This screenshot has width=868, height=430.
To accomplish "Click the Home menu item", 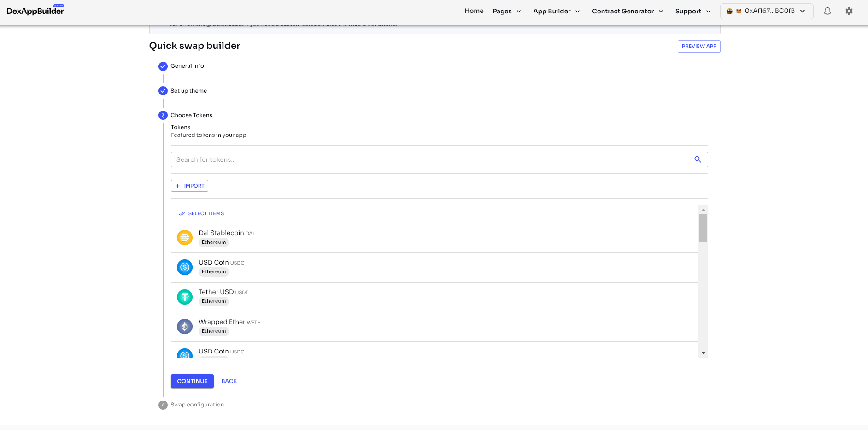I will pos(474,11).
